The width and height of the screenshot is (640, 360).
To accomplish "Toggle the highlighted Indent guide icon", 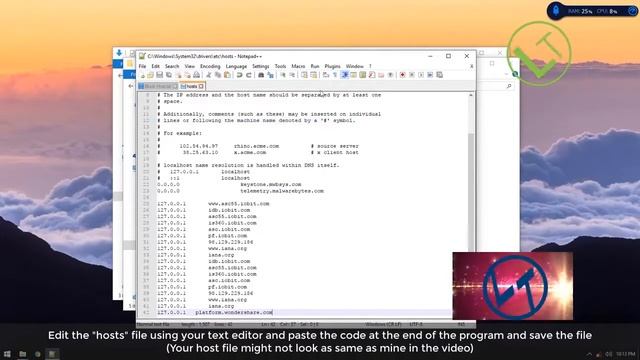I will 344,75.
